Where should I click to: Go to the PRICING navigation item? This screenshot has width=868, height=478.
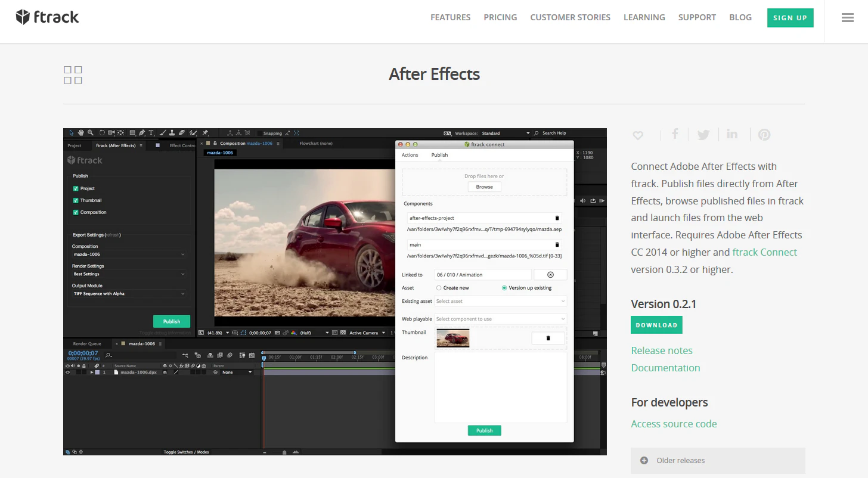pyautogui.click(x=500, y=17)
